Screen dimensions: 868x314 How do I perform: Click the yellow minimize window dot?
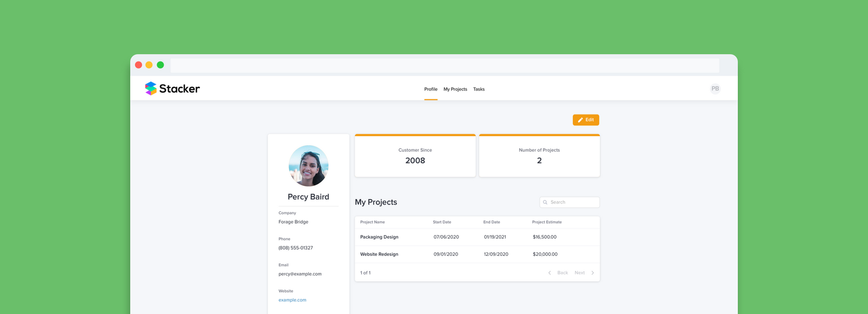tap(149, 65)
